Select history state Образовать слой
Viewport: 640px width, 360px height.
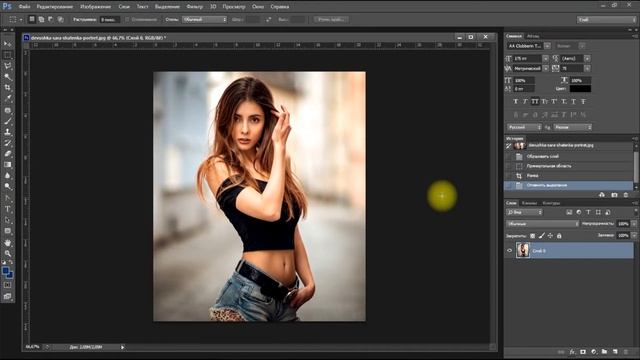tap(569, 156)
